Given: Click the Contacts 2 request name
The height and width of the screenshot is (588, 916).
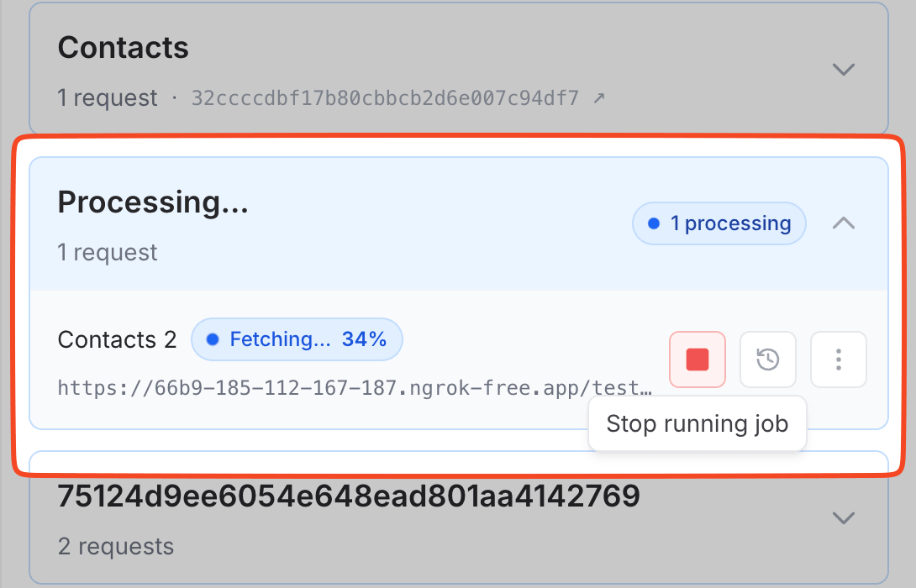Looking at the screenshot, I should [x=117, y=340].
